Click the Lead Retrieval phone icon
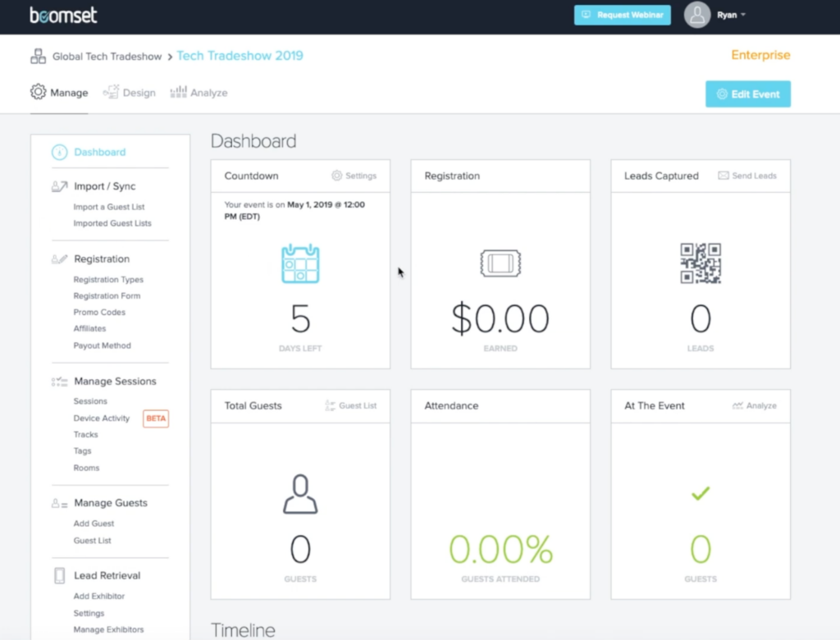840x640 pixels. (59, 576)
